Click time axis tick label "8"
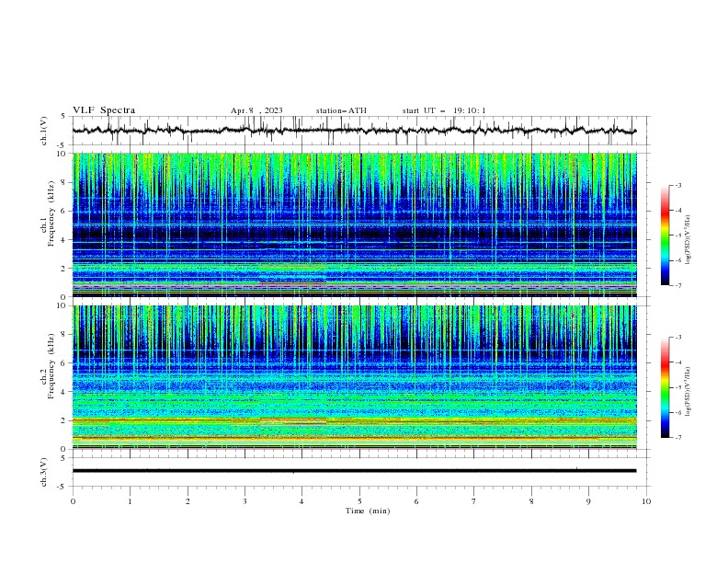Image resolution: width=728 pixels, height=563 pixels. pyautogui.click(x=531, y=501)
